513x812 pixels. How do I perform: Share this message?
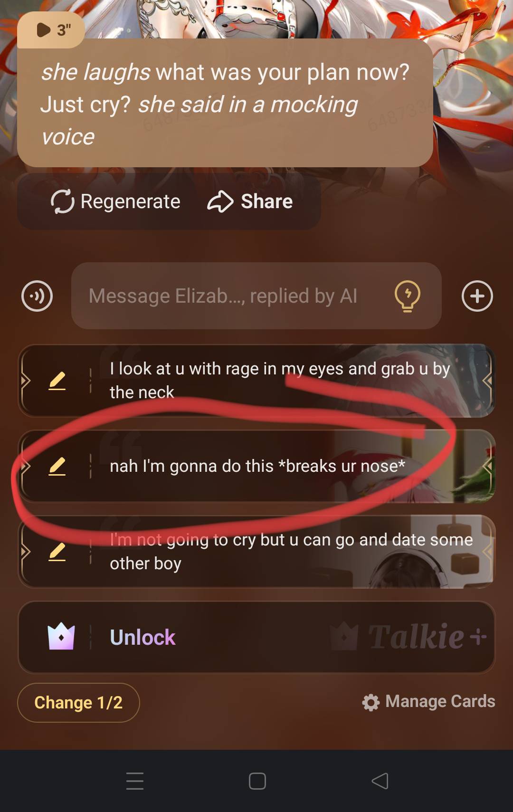(250, 201)
